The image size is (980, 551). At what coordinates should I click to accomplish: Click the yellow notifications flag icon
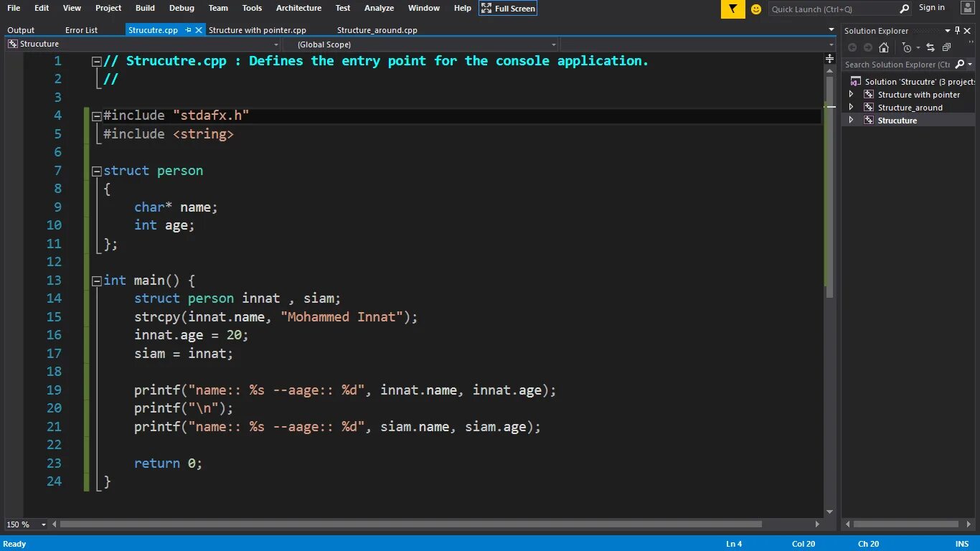tap(732, 9)
